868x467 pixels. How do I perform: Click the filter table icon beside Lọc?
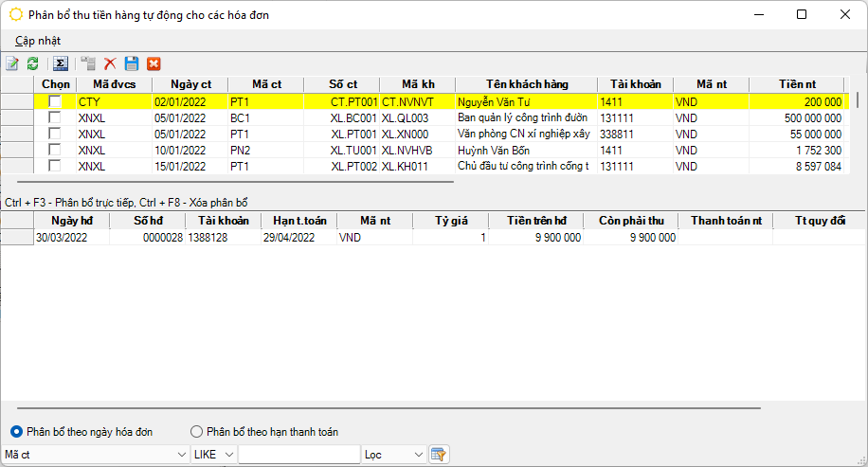pos(438,455)
